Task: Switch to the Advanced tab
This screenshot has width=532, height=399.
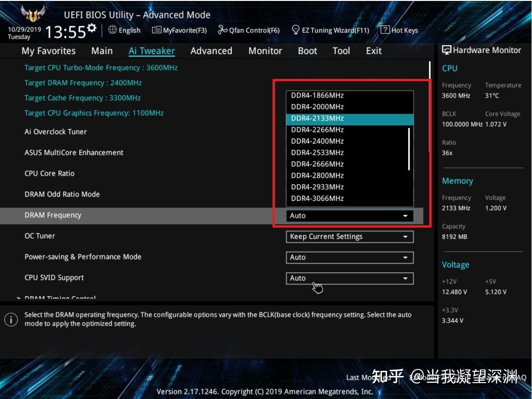Action: (x=211, y=51)
